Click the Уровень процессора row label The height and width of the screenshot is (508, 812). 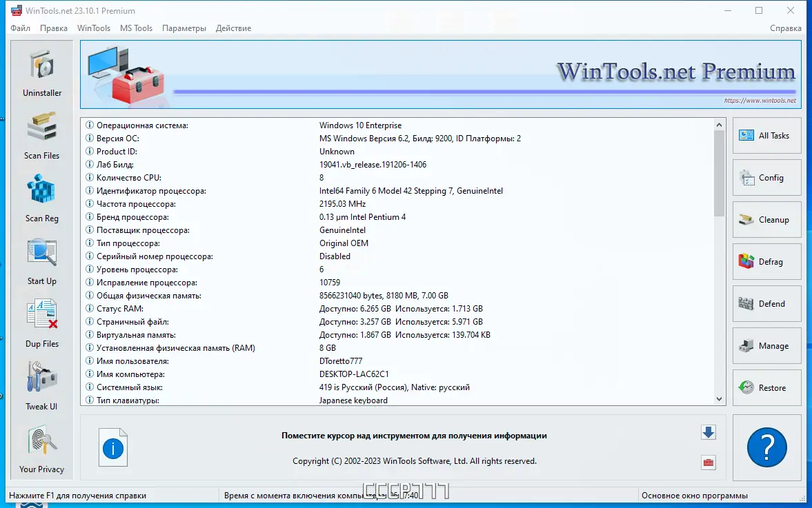click(137, 269)
